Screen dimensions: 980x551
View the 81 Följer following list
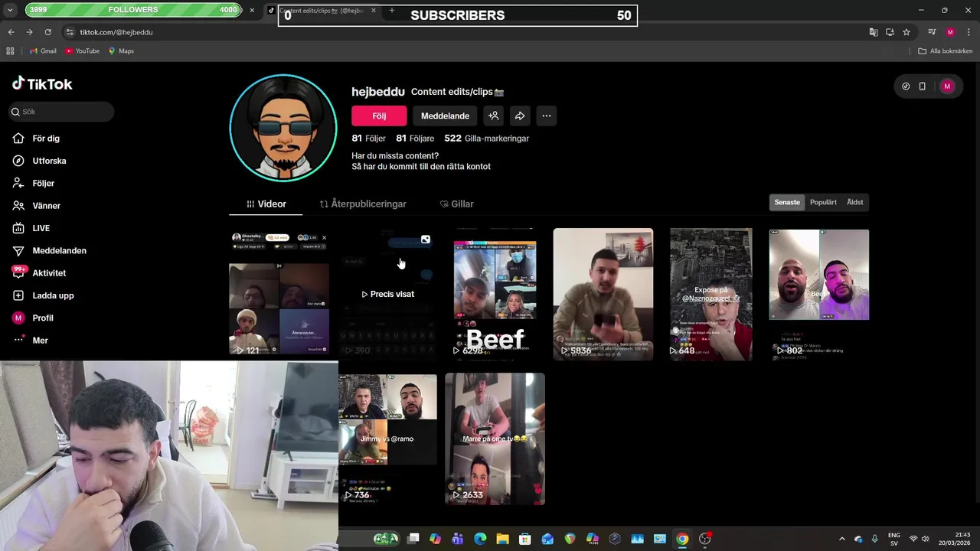click(368, 139)
